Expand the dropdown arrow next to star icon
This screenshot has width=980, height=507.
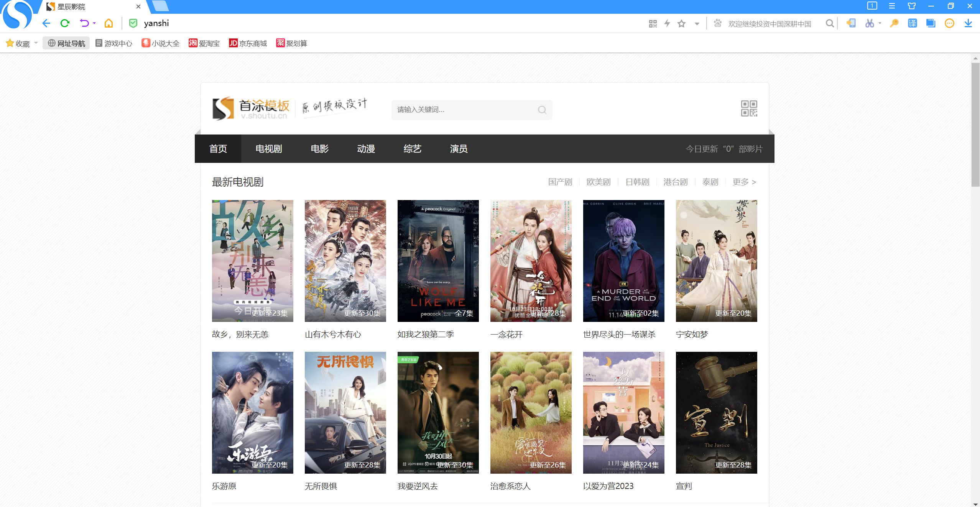697,24
